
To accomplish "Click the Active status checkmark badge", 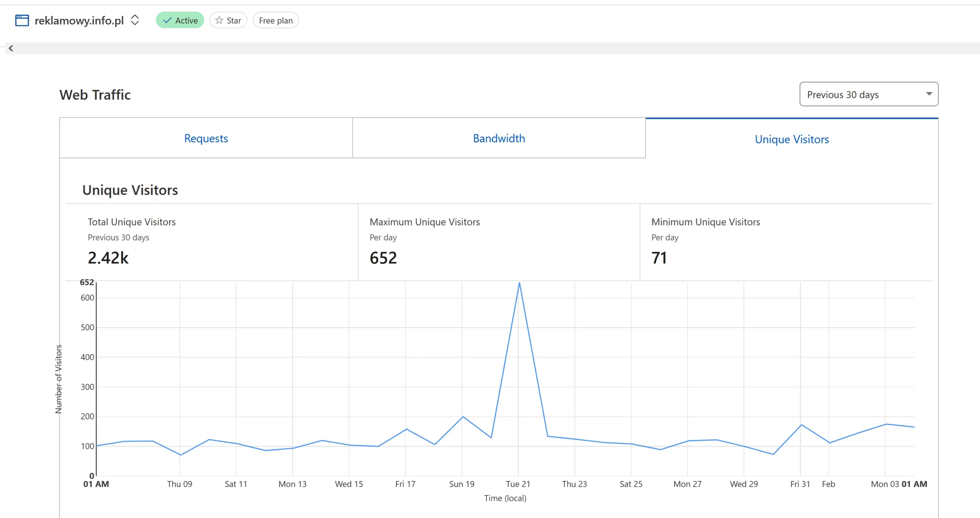I will pyautogui.click(x=180, y=20).
